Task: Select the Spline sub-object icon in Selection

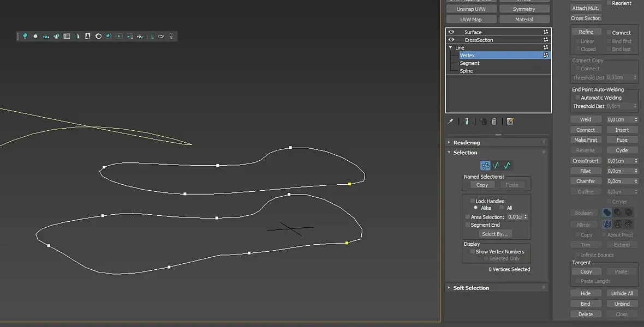Action: tap(507, 165)
